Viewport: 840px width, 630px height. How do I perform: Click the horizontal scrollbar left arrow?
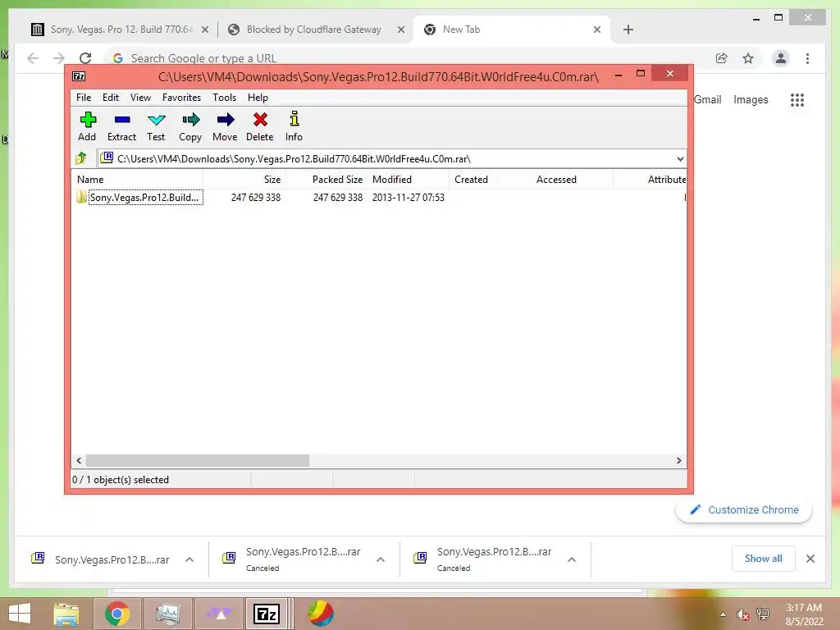[80, 461]
